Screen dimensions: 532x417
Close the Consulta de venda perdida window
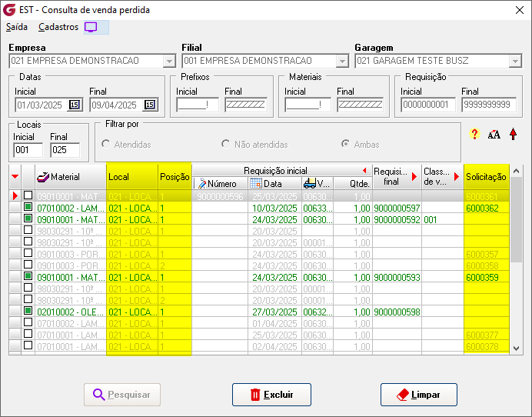pos(520,10)
